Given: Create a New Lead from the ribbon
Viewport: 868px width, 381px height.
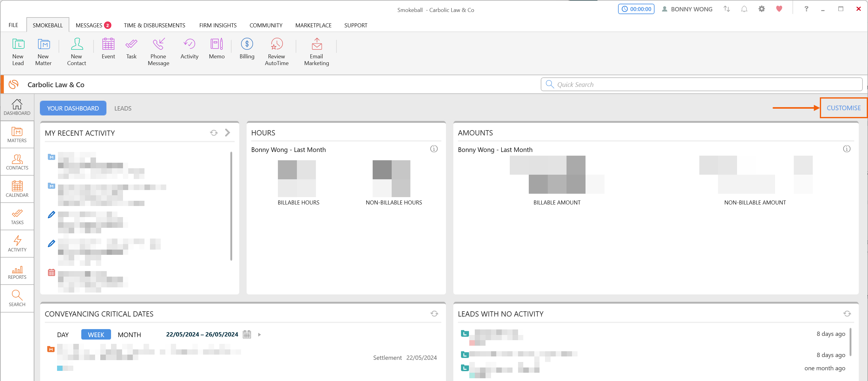Looking at the screenshot, I should tap(18, 52).
